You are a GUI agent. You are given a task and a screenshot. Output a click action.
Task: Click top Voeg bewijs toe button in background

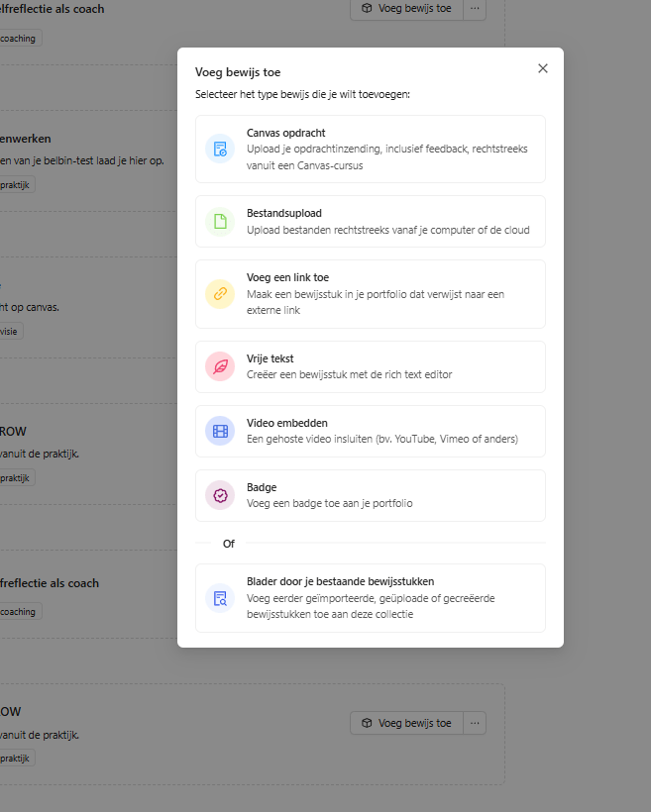click(x=407, y=8)
